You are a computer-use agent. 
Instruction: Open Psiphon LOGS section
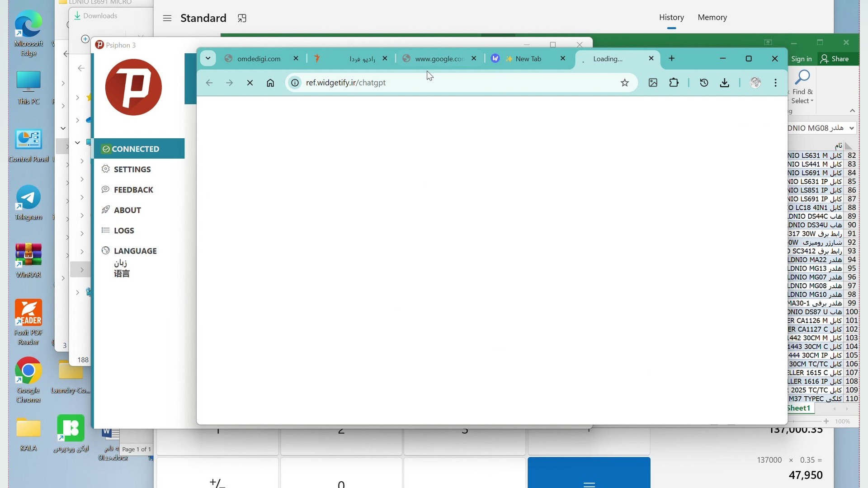pos(124,230)
